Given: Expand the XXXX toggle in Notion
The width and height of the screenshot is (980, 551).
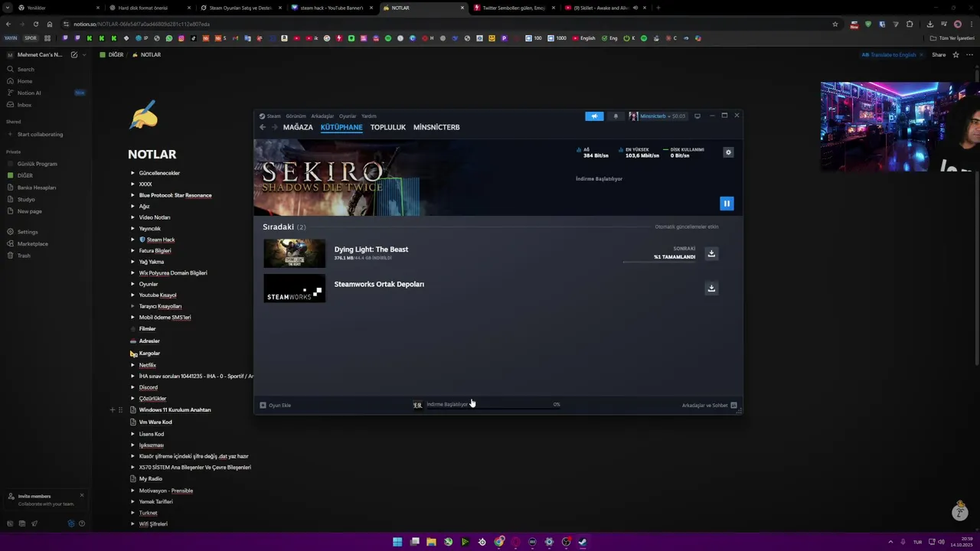Looking at the screenshot, I should pyautogui.click(x=132, y=184).
